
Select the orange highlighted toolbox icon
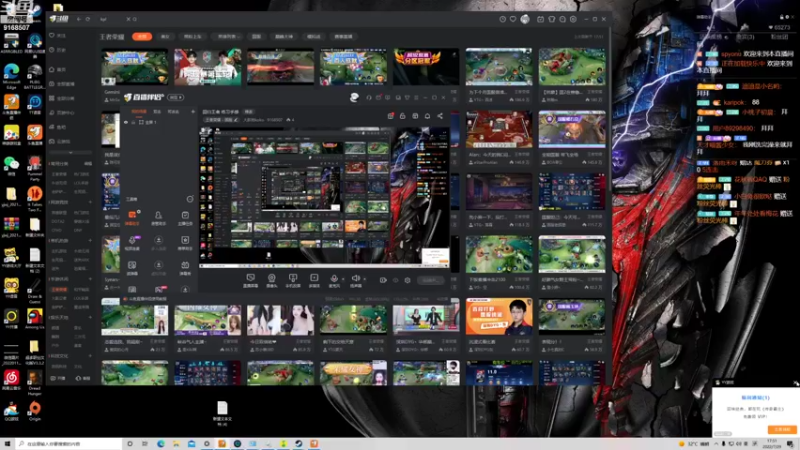pos(132,217)
